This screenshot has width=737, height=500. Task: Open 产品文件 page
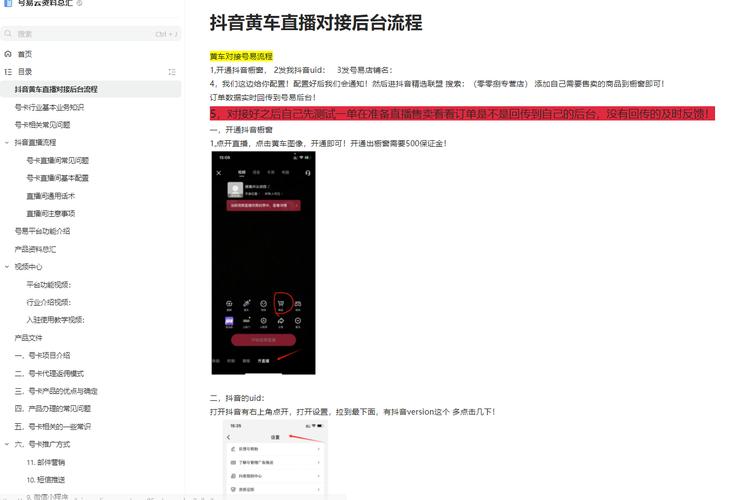(28, 337)
